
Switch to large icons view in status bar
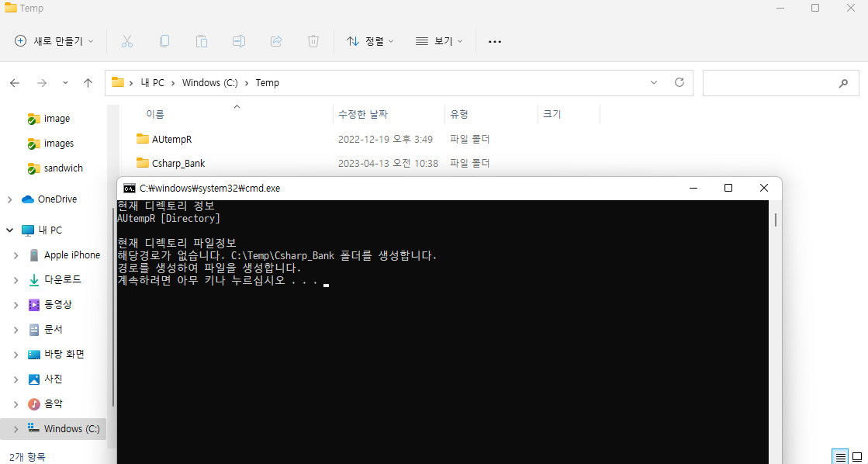tap(857, 457)
